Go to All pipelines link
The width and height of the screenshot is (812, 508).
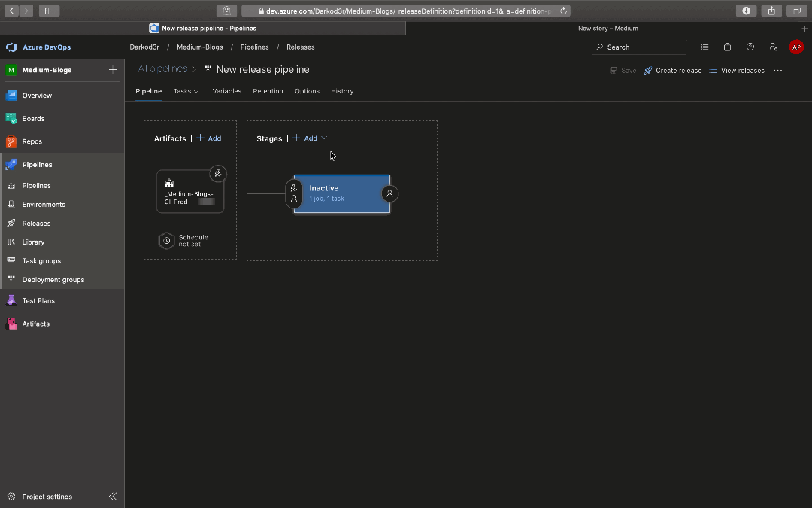tap(162, 69)
